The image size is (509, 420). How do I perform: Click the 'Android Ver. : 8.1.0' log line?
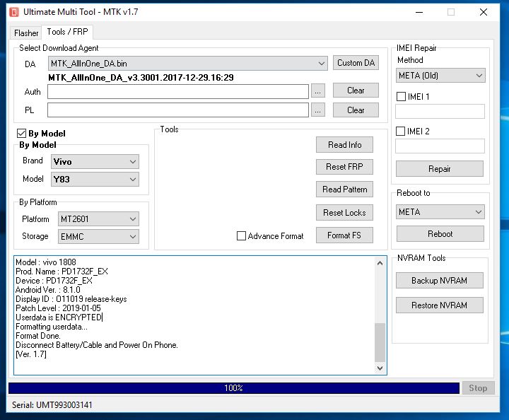click(48, 289)
